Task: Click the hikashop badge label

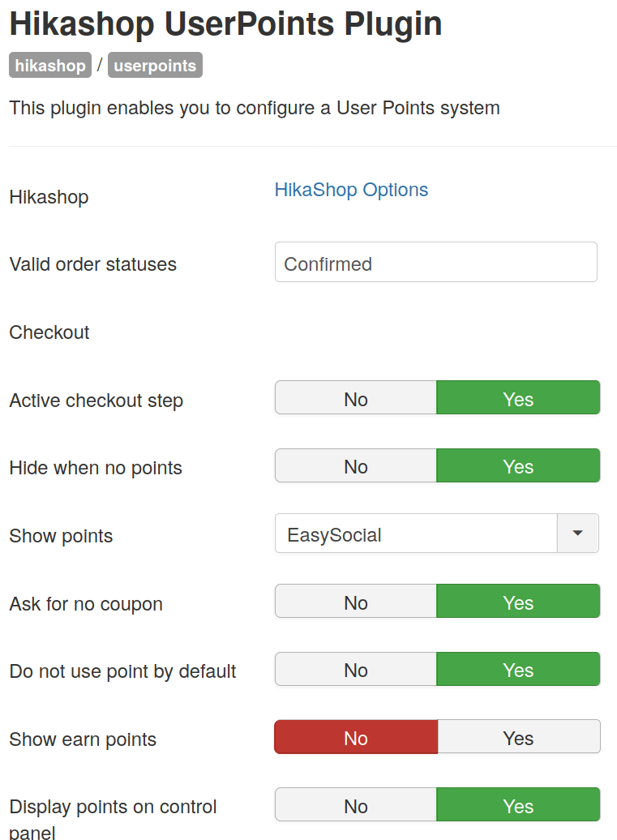Action: coord(50,66)
